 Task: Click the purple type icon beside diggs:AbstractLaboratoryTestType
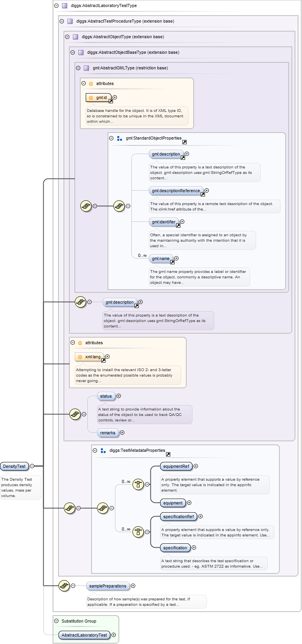(65, 6)
